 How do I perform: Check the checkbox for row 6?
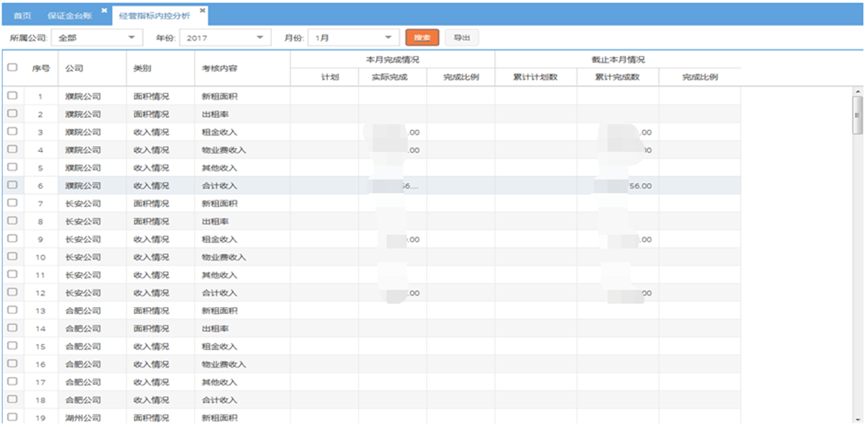12,185
